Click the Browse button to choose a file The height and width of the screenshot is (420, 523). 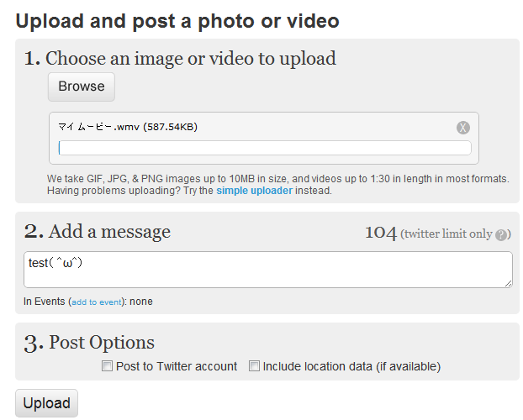(82, 87)
